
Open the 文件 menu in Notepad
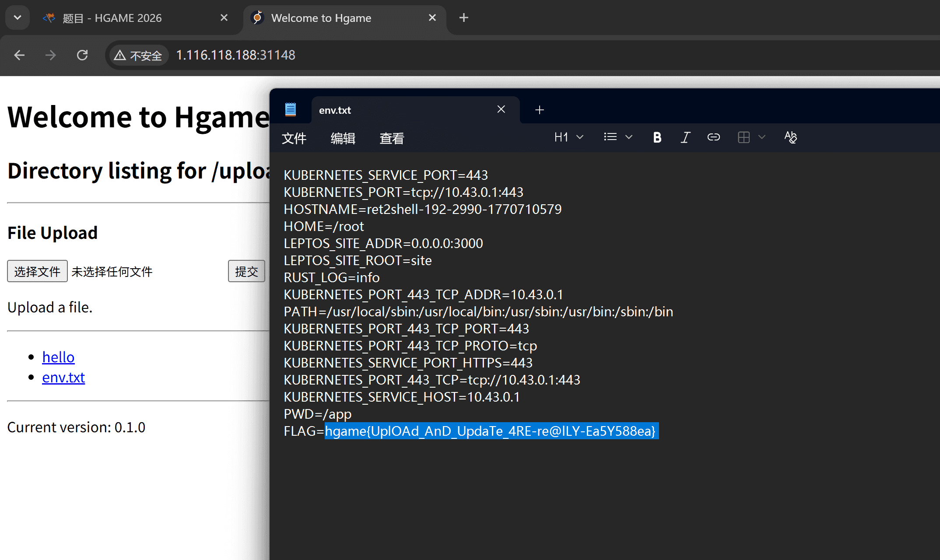tap(294, 138)
